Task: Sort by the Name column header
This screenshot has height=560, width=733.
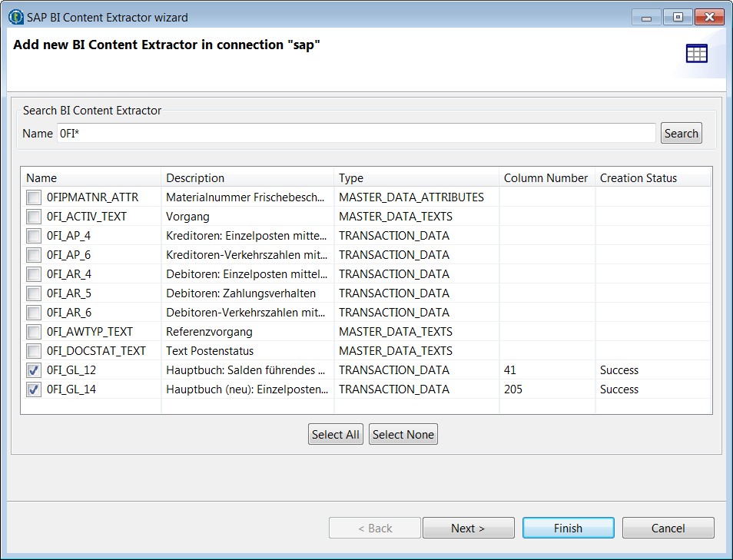Action: [91, 177]
